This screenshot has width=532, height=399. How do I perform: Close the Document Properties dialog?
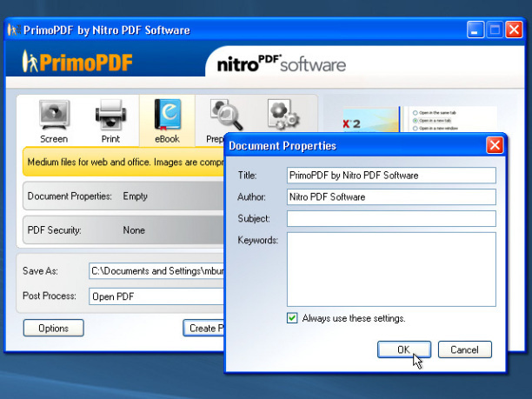[x=495, y=145]
